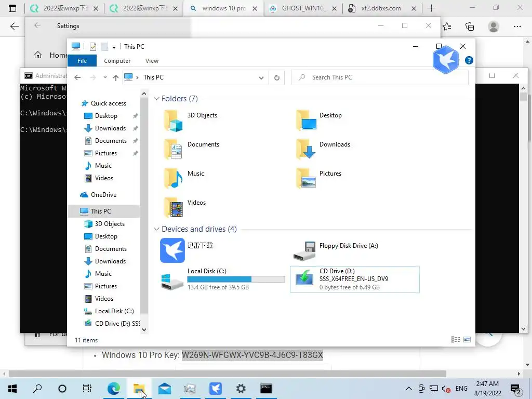Open Settings gear on the taskbar
Viewport: 532px width, 399px height.
[x=241, y=388]
